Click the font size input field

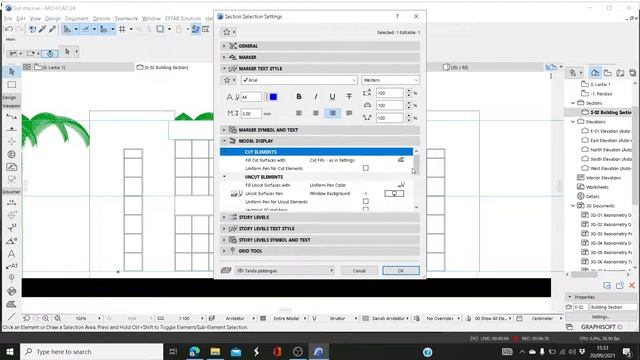[251, 97]
